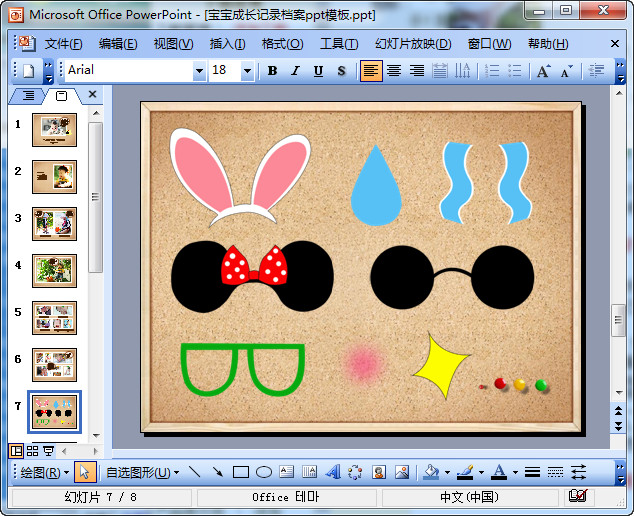Open the 视图(V) menu
This screenshot has height=516, width=634.
(x=173, y=44)
